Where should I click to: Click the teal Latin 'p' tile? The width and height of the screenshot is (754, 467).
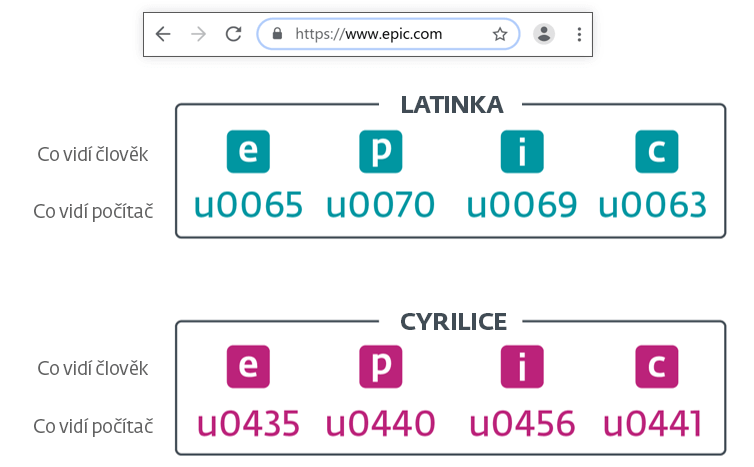click(x=381, y=151)
